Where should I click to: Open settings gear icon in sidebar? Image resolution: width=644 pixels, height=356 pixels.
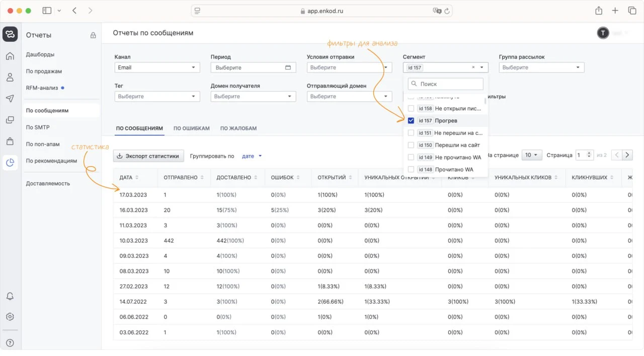click(10, 317)
